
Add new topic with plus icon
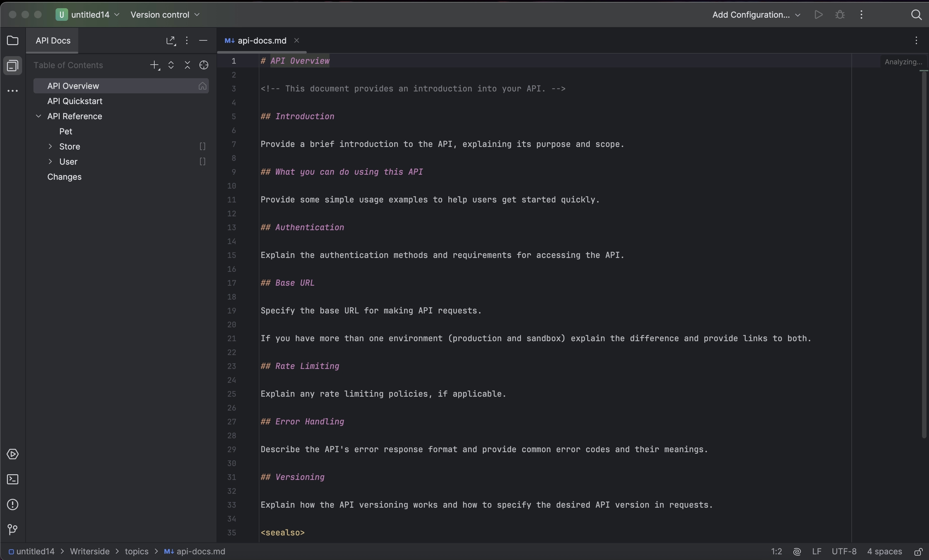(x=155, y=65)
